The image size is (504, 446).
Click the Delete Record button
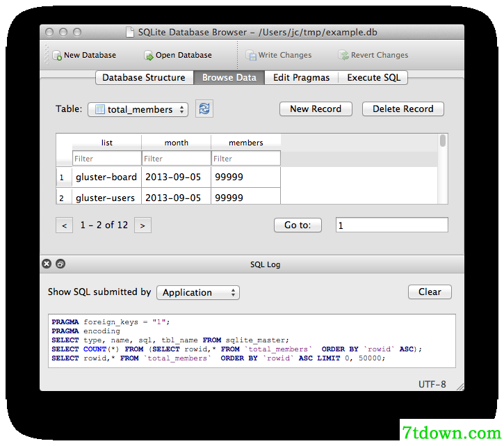[x=403, y=109]
